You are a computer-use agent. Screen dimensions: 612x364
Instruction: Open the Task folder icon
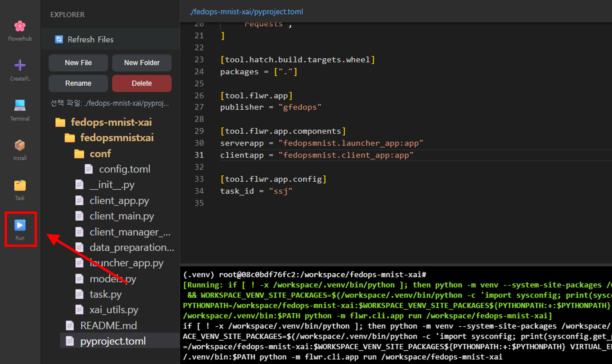[20, 185]
